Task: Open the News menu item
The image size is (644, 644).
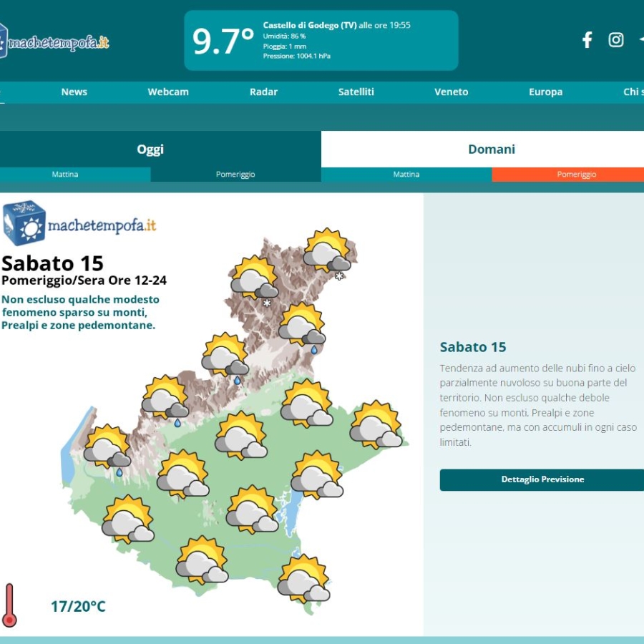Action: pyautogui.click(x=74, y=92)
